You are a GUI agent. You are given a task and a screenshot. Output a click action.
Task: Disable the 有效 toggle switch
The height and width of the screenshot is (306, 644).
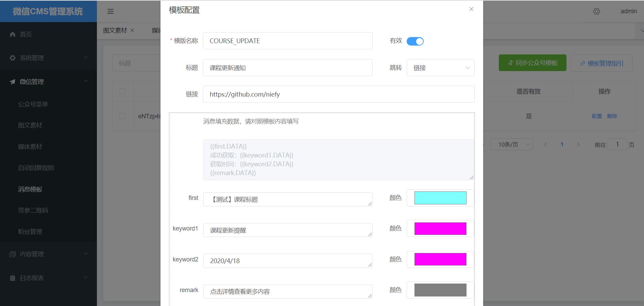[x=415, y=41]
